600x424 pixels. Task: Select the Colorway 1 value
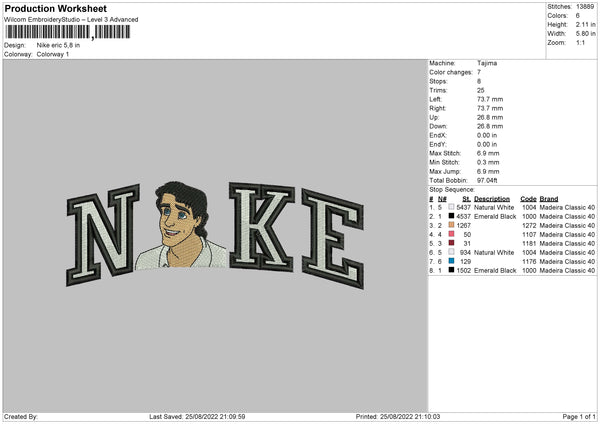[x=53, y=54]
